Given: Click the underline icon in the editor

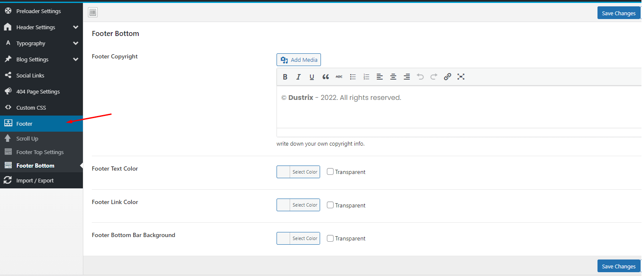Looking at the screenshot, I should tap(312, 77).
